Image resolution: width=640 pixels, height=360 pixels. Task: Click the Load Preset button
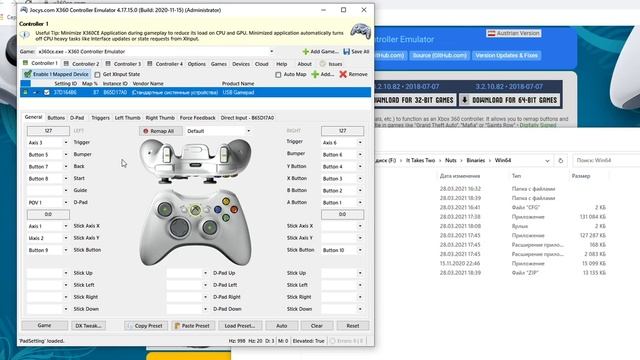(240, 326)
